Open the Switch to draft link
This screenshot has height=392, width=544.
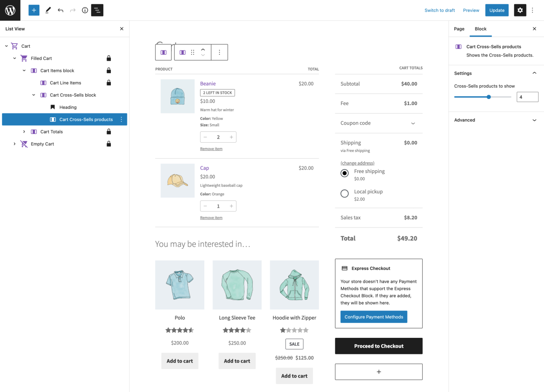click(x=440, y=10)
